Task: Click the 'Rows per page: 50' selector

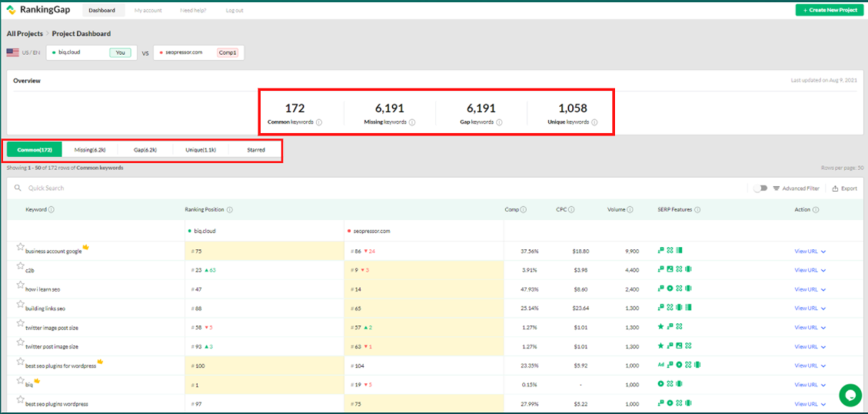Action: (843, 168)
